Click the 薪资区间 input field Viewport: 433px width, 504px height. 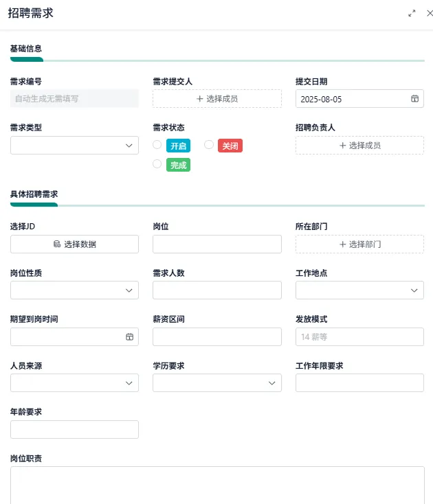point(216,336)
